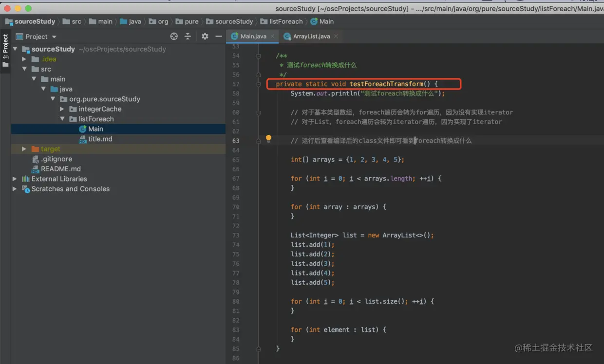Screen dimensions: 604x364
Task: Click the Main class icon in tree
Action: click(82, 129)
